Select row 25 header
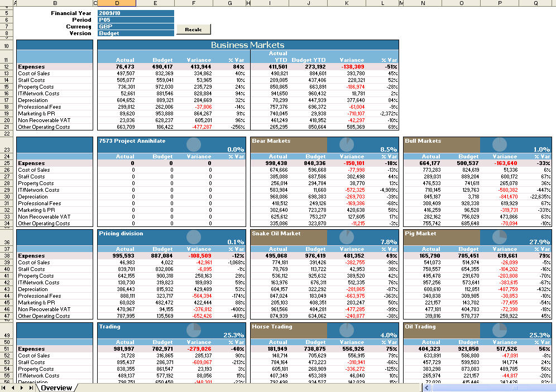The width and height of the screenshot is (556, 392). (7, 163)
